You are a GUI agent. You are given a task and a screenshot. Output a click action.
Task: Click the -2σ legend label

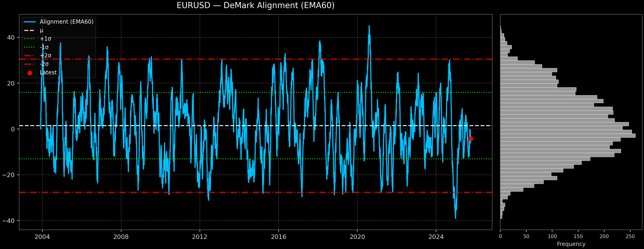(44, 64)
